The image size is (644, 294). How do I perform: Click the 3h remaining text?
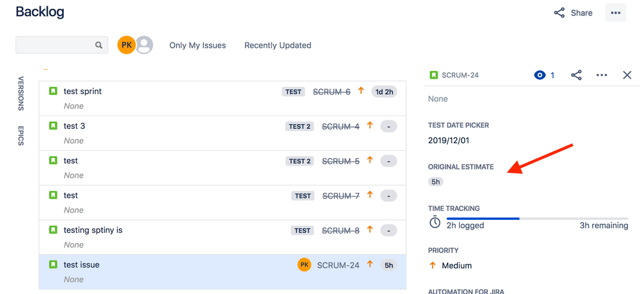604,226
